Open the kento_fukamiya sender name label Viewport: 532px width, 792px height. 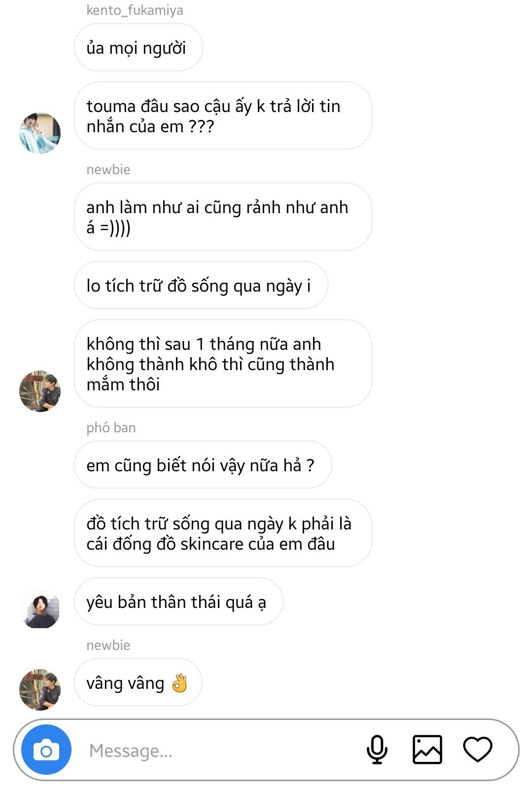tap(135, 10)
